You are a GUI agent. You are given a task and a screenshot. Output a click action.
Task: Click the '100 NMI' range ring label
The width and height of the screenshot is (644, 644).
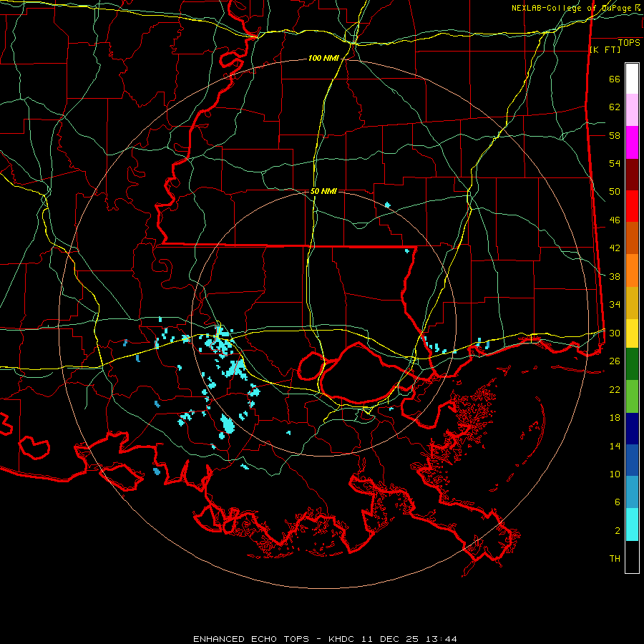tap(323, 59)
